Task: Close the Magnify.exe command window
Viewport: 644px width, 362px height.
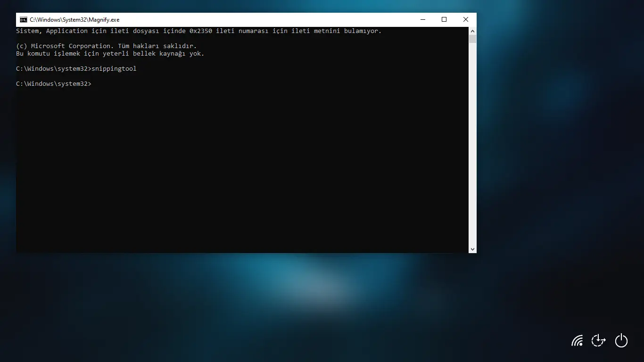Action: click(466, 20)
